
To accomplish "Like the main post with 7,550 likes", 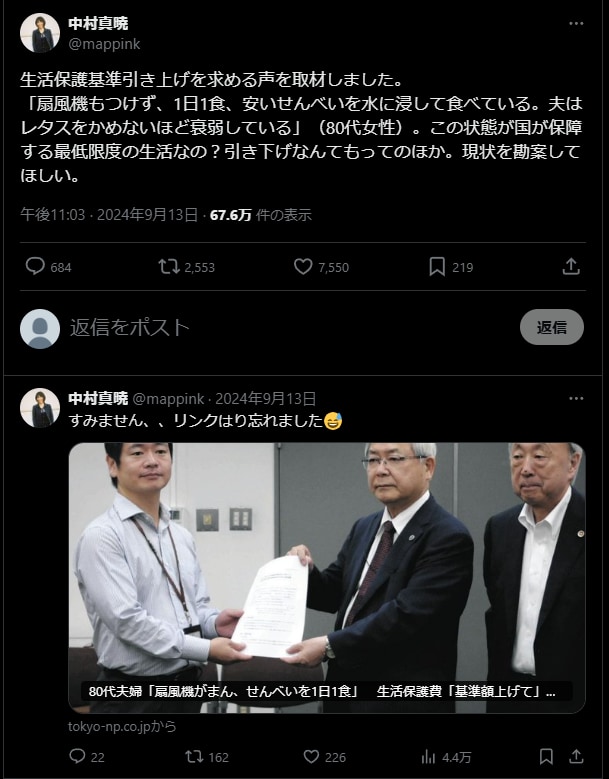I will [x=303, y=266].
